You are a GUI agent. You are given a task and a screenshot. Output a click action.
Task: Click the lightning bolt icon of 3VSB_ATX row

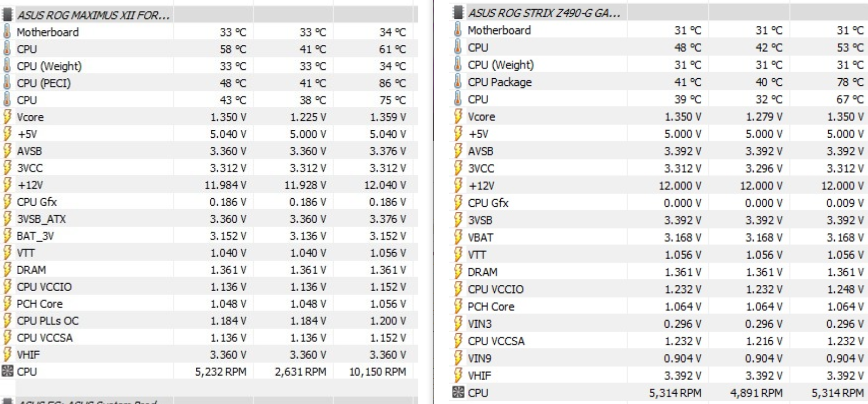point(7,219)
